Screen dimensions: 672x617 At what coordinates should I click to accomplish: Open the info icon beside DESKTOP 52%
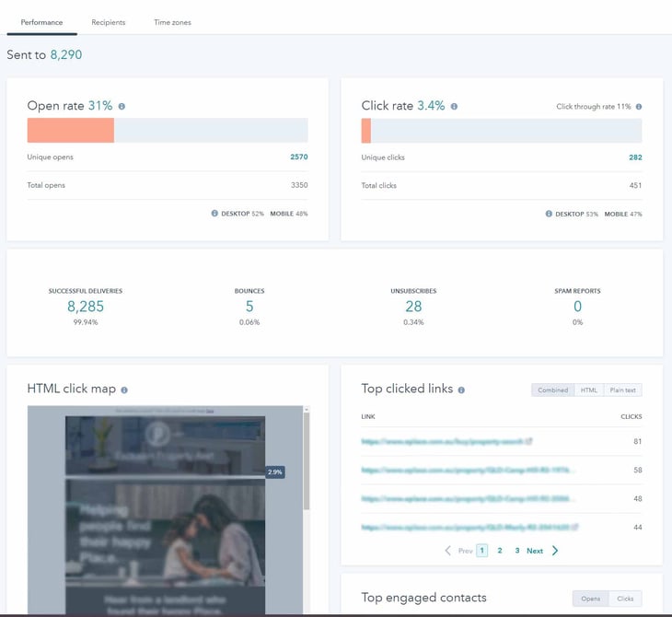[x=214, y=213]
